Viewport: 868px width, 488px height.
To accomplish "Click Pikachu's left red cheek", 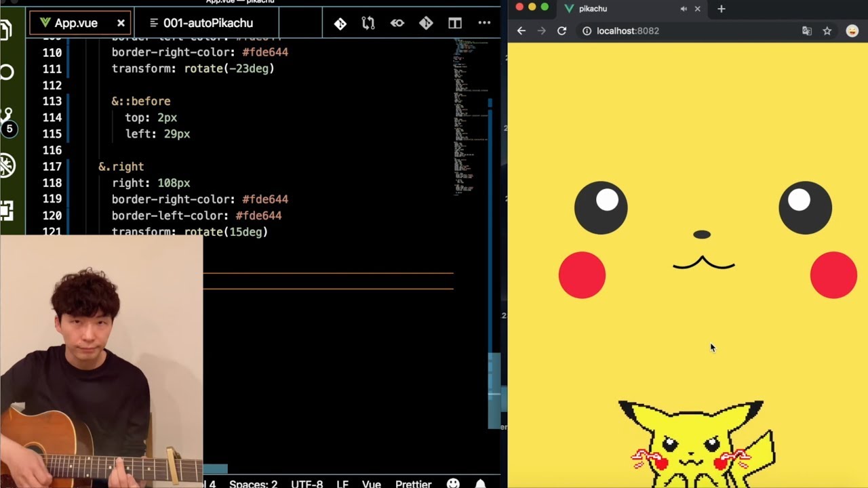I will point(582,274).
